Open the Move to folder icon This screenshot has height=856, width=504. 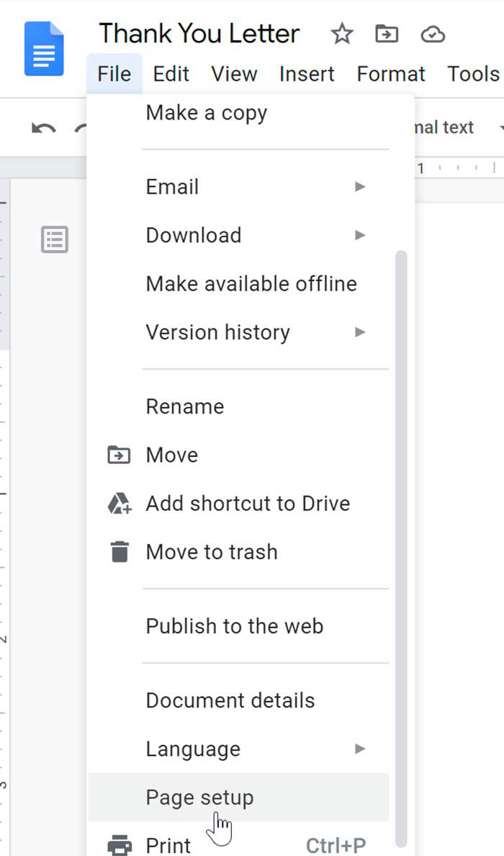pos(387,33)
